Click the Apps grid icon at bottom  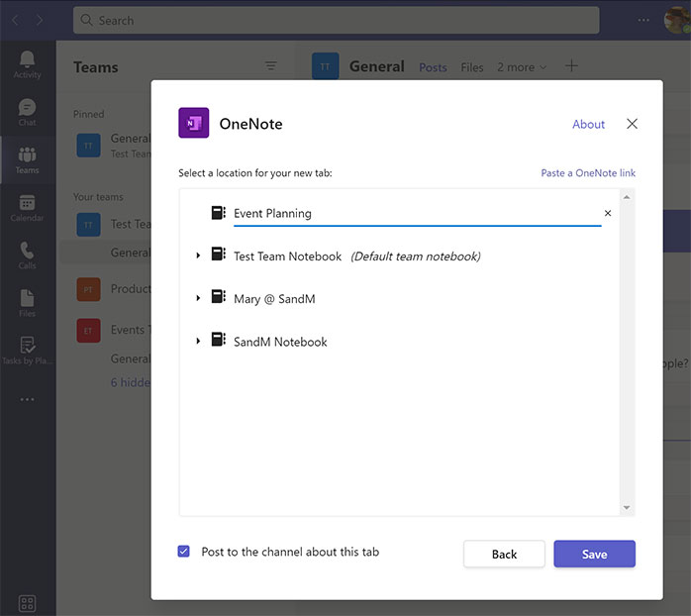point(27,603)
